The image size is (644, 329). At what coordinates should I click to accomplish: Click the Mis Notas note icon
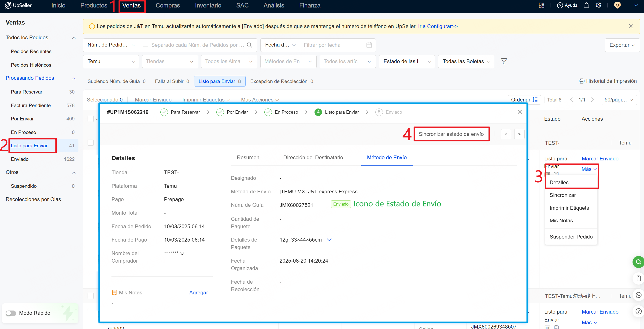[114, 293]
